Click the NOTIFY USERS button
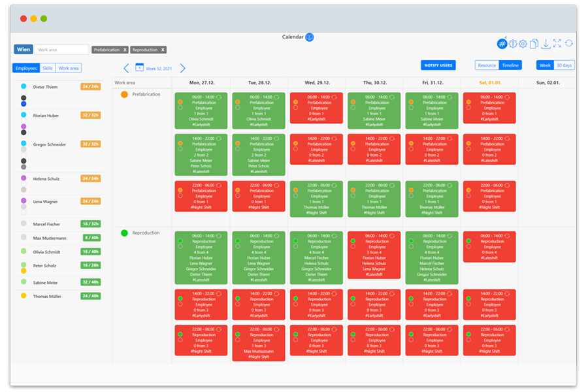The width and height of the screenshot is (588, 392). coord(438,65)
